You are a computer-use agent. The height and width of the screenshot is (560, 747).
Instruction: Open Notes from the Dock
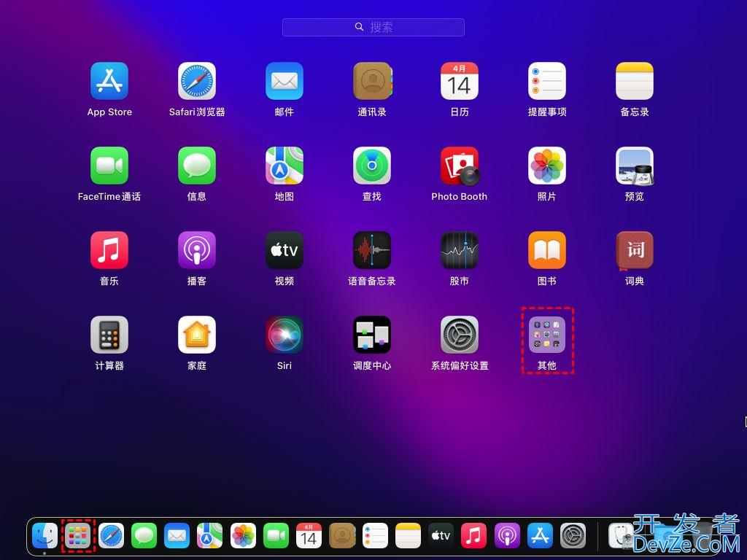[408, 536]
